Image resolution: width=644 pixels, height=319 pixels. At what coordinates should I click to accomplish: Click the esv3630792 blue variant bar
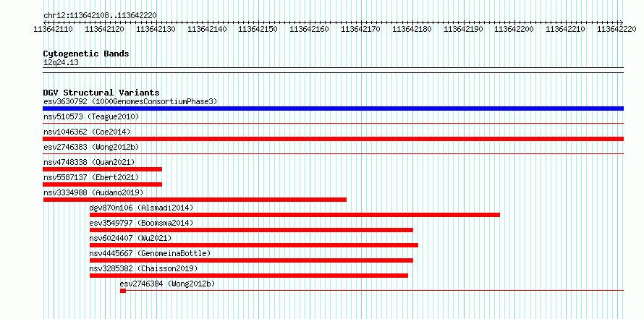pos(333,109)
